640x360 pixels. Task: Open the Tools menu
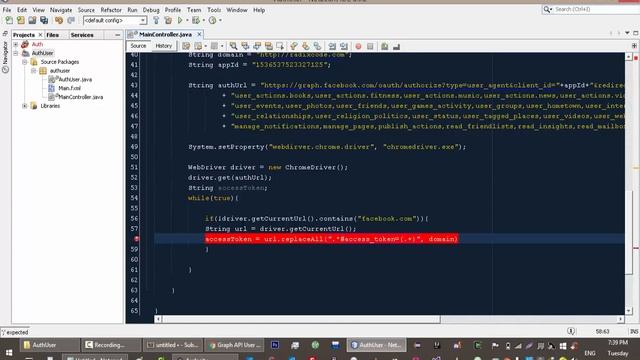pyautogui.click(x=214, y=10)
